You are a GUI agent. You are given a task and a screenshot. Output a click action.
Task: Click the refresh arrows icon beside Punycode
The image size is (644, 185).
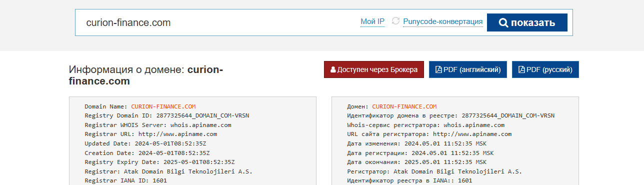click(x=395, y=21)
